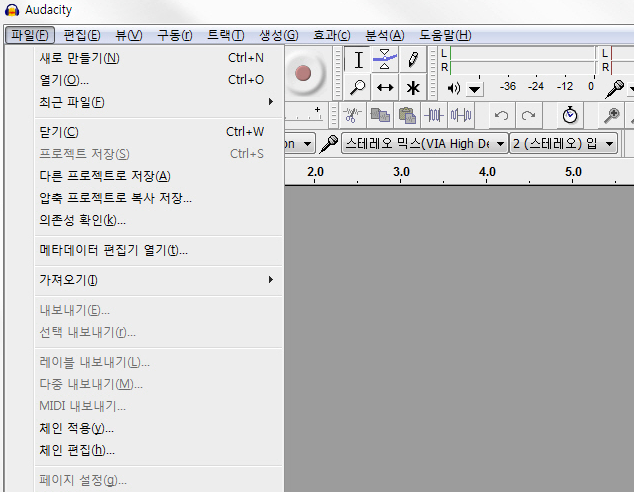Open the 분석(A) menu
Screen dimensions: 634x492
pyautogui.click(x=385, y=35)
